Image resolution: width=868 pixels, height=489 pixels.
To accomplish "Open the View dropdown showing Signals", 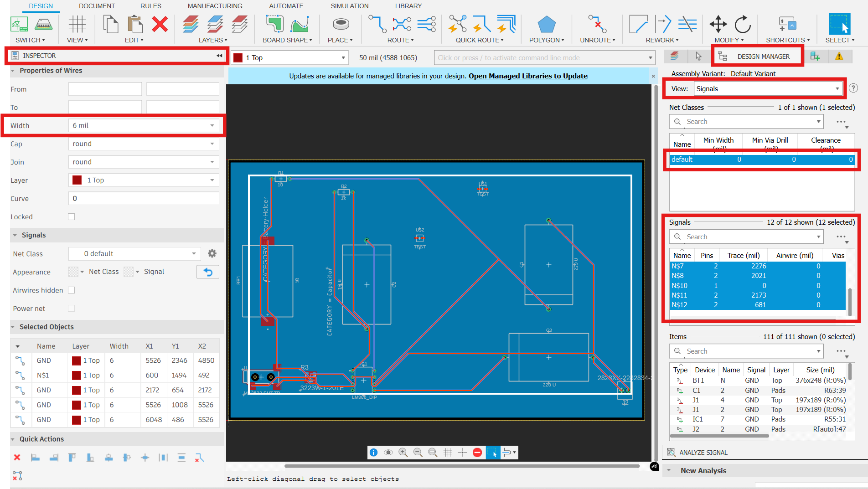I will pos(768,88).
